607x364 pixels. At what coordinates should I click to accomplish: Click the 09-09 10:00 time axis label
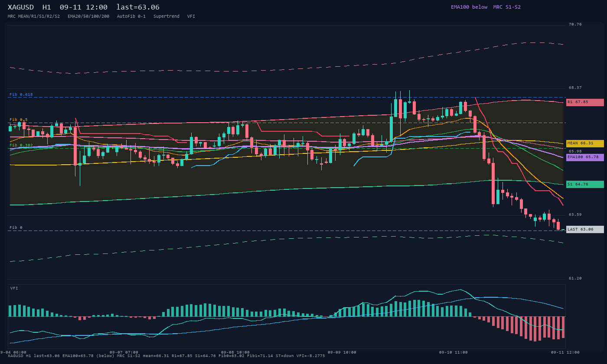342,352
